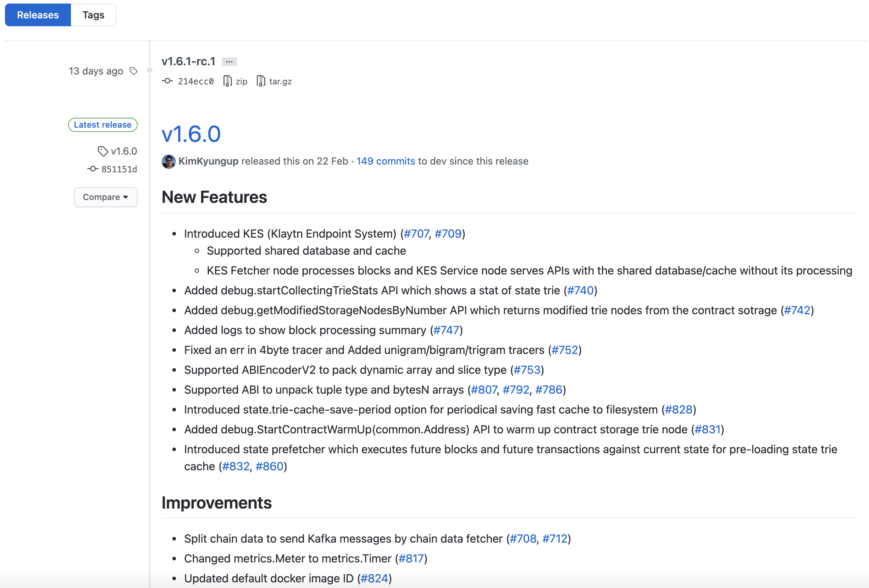
Task: Click the commit icon beside 851151d
Action: 93,169
